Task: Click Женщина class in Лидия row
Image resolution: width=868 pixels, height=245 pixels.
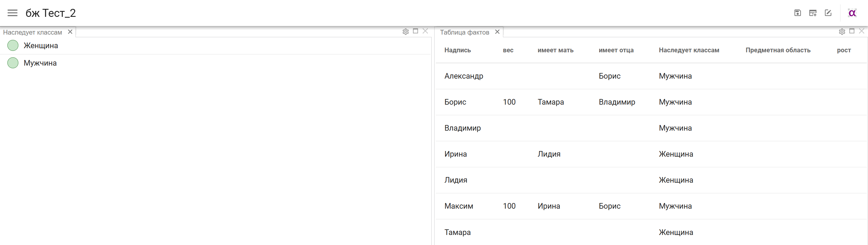Action: [676, 180]
